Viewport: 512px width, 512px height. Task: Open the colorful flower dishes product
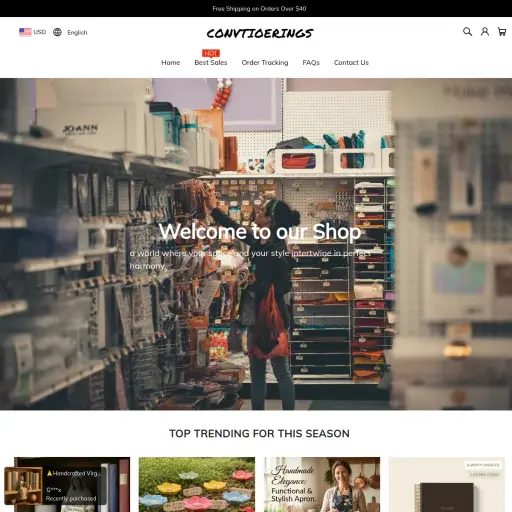coord(197,484)
